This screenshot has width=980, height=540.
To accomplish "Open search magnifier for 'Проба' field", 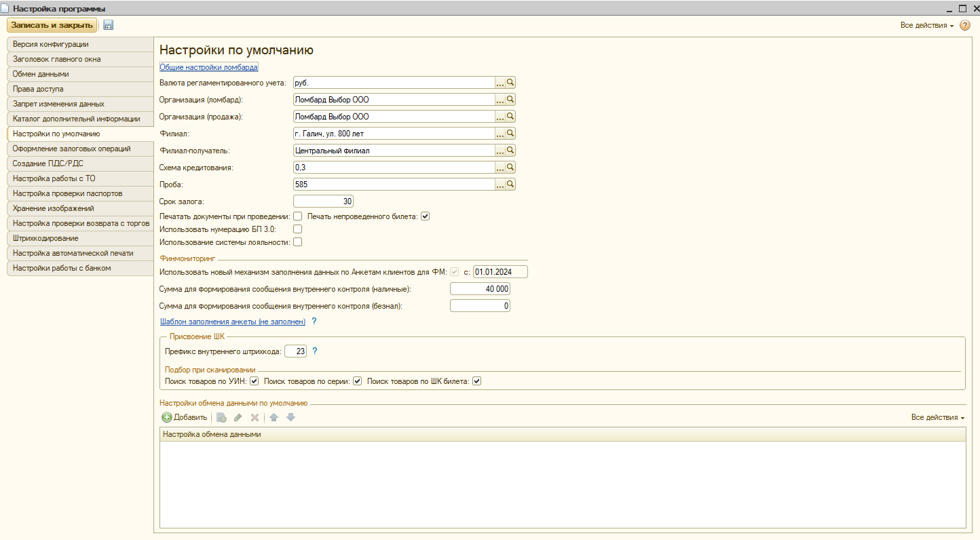I will (x=510, y=185).
